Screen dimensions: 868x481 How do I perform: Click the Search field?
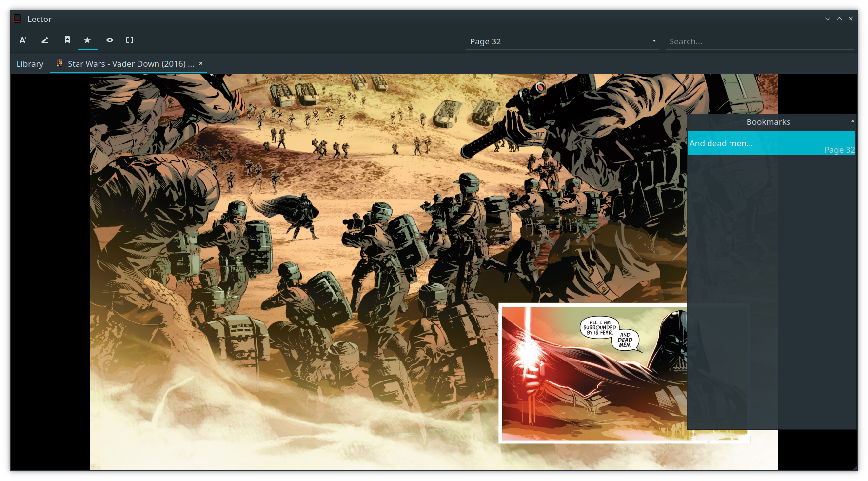point(760,41)
